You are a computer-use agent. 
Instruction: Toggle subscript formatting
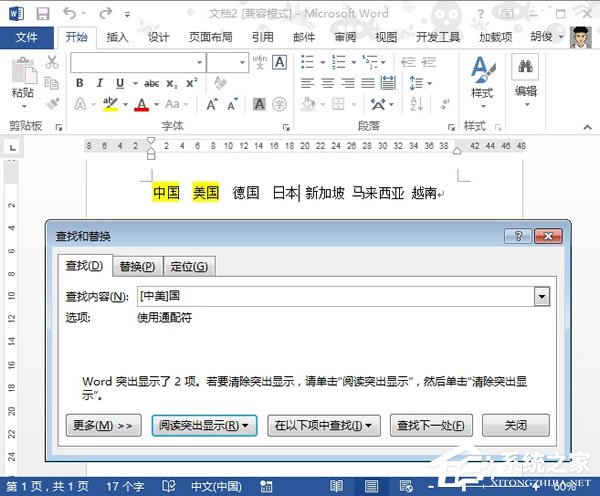pyautogui.click(x=172, y=83)
